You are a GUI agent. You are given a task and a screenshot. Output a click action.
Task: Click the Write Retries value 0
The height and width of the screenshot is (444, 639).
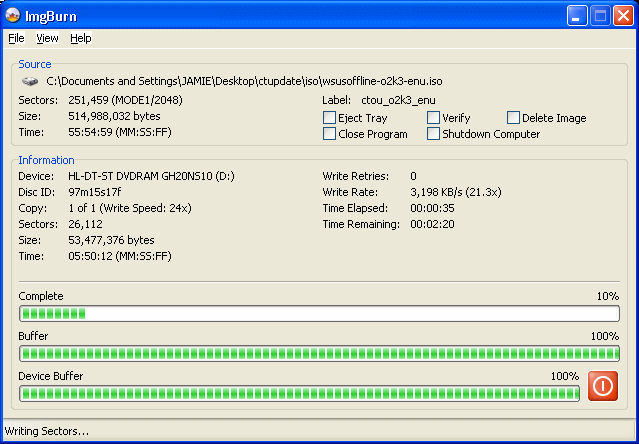413,176
